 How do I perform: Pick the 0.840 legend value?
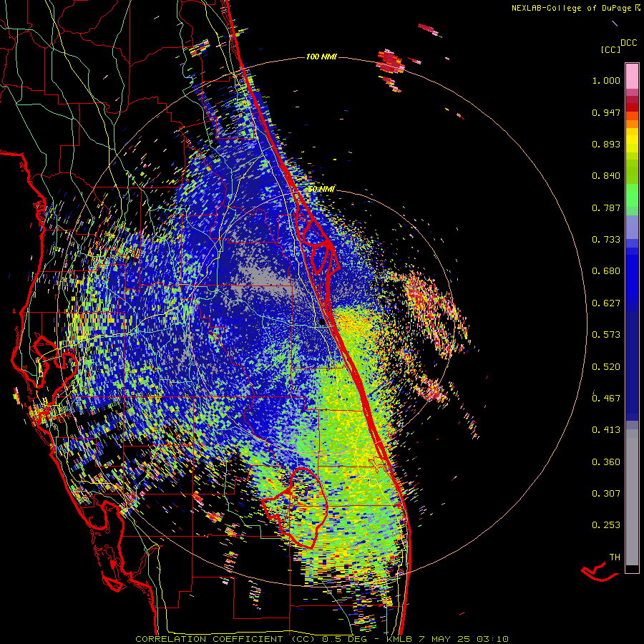pyautogui.click(x=606, y=176)
